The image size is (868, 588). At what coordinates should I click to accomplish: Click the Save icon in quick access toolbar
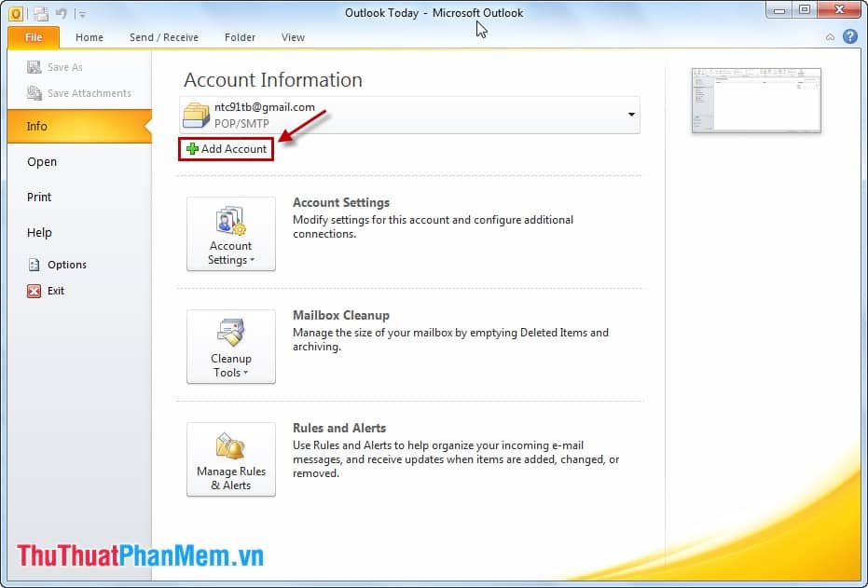point(40,14)
